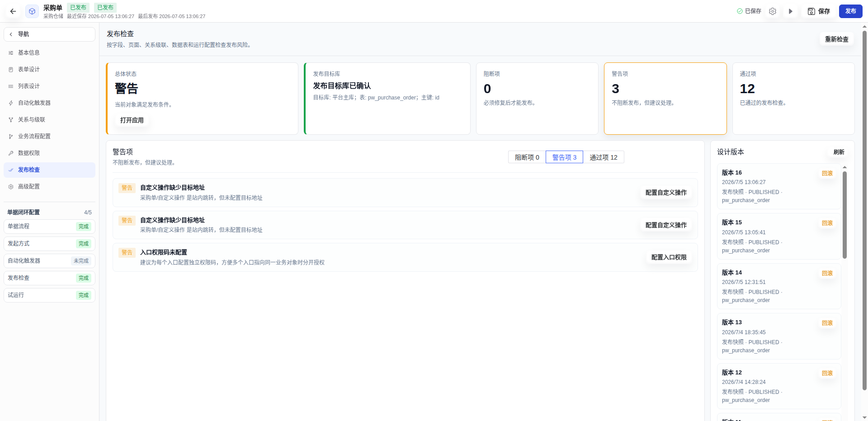Click the 已保存 saved status indicator

[x=749, y=11]
